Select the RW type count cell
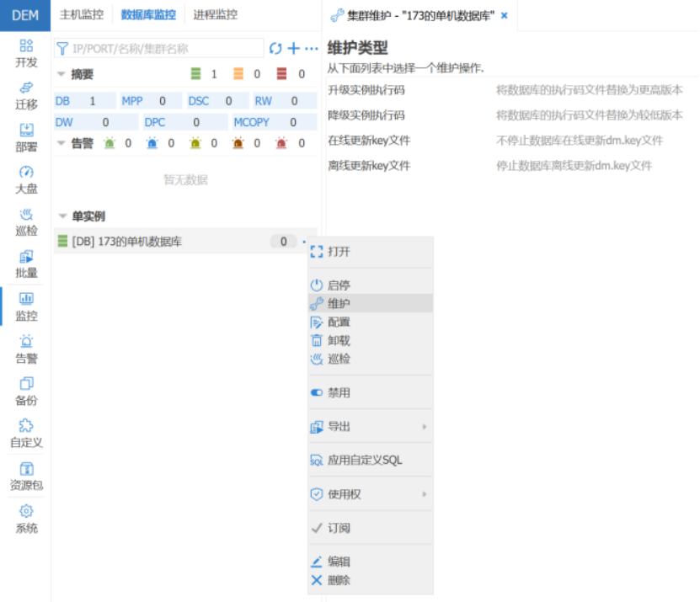 pyautogui.click(x=286, y=101)
